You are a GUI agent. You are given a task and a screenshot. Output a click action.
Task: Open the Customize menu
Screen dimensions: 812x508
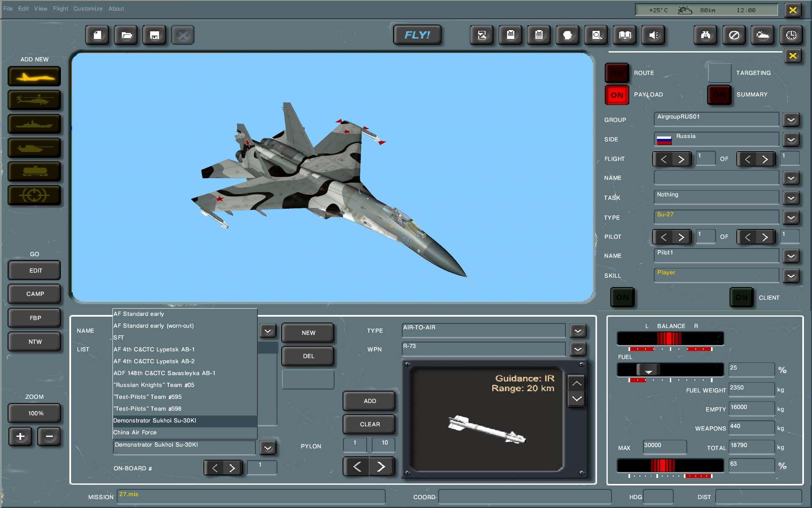point(88,8)
